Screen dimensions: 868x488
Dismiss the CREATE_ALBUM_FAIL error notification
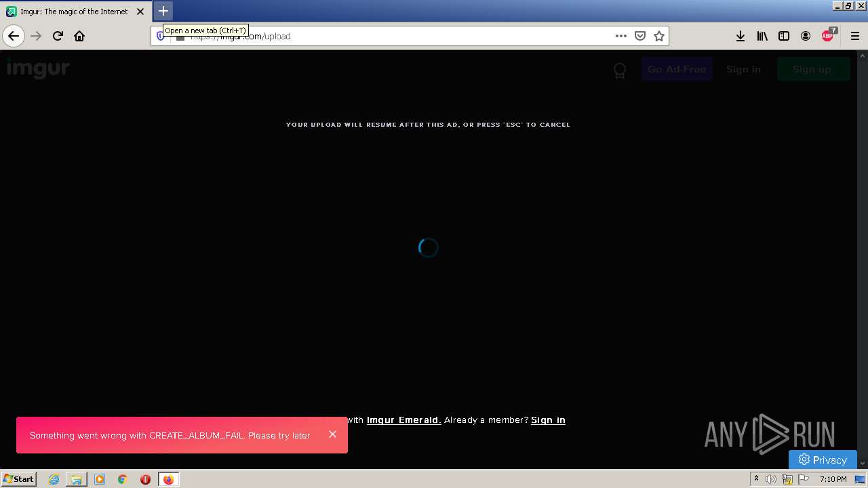tap(332, 434)
